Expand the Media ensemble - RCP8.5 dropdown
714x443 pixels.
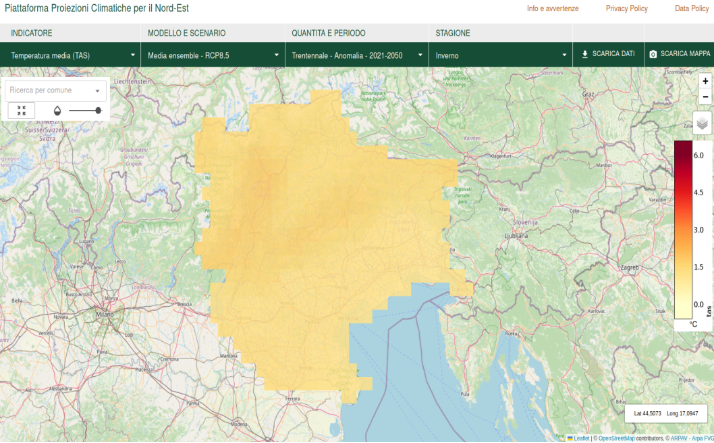[213, 55]
